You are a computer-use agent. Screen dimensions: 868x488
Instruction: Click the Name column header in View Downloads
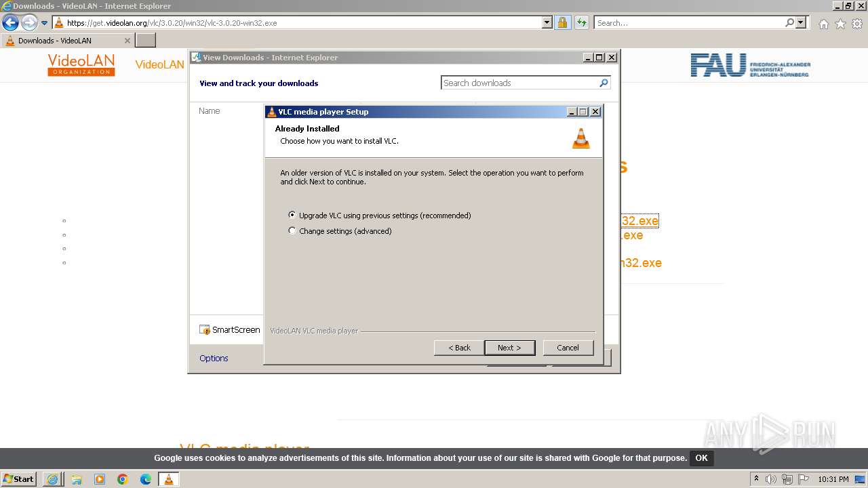point(210,111)
